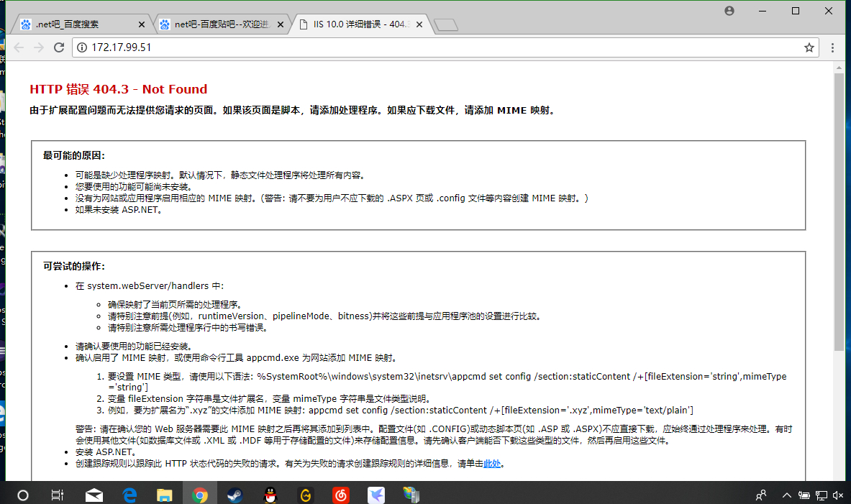Image resolution: width=851 pixels, height=504 pixels.
Task: Click 确保映射了当前页所需的处理程序。 sub-bullet
Action: pos(176,305)
